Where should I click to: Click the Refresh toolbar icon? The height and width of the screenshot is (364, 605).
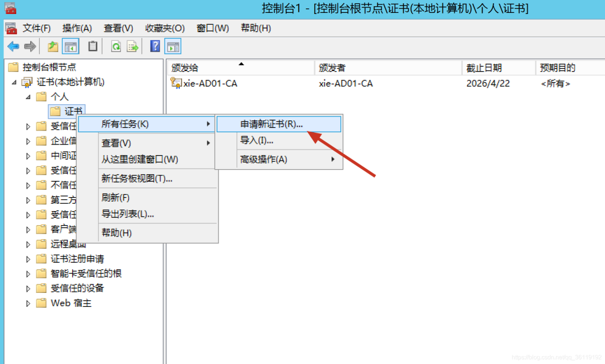[116, 46]
